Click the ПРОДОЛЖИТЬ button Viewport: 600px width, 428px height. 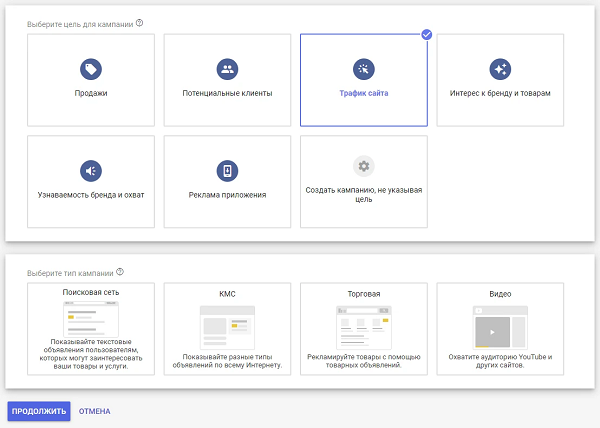tap(39, 411)
